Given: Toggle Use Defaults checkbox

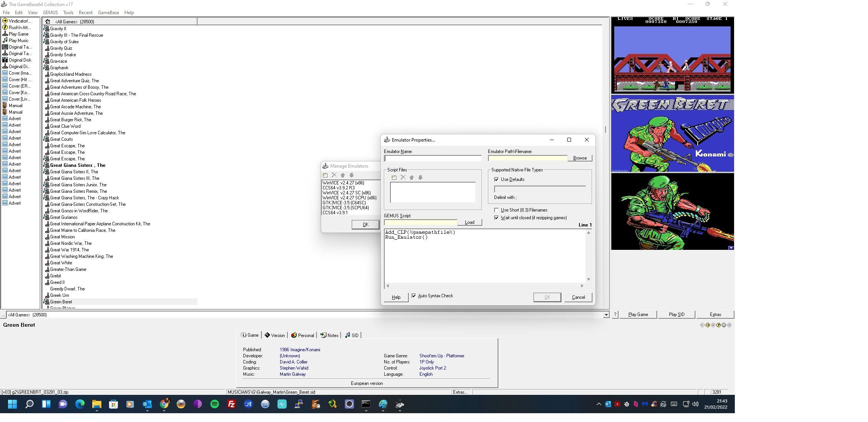Looking at the screenshot, I should tap(496, 179).
